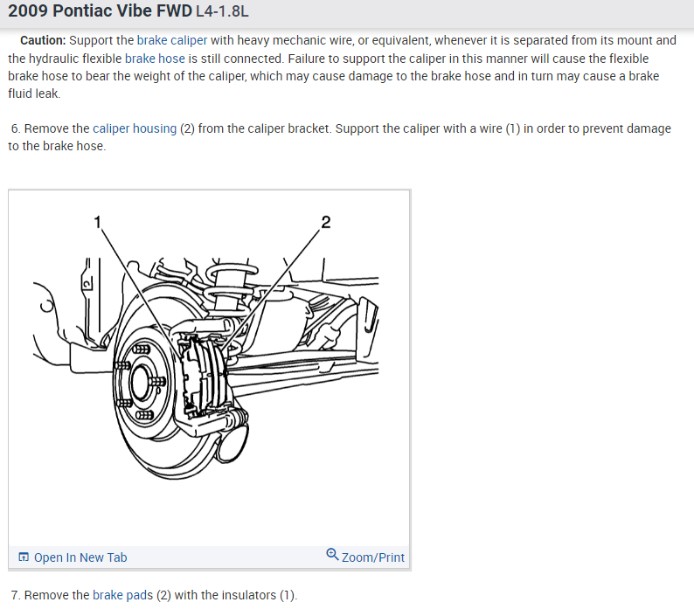The width and height of the screenshot is (694, 616).
Task: Click callout number 1 in the diagram
Action: pyautogui.click(x=98, y=222)
